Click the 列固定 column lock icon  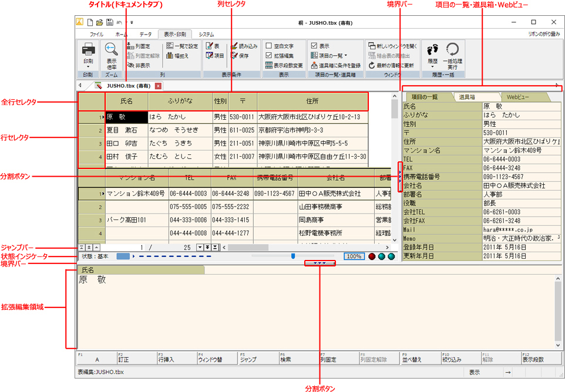[x=131, y=46]
